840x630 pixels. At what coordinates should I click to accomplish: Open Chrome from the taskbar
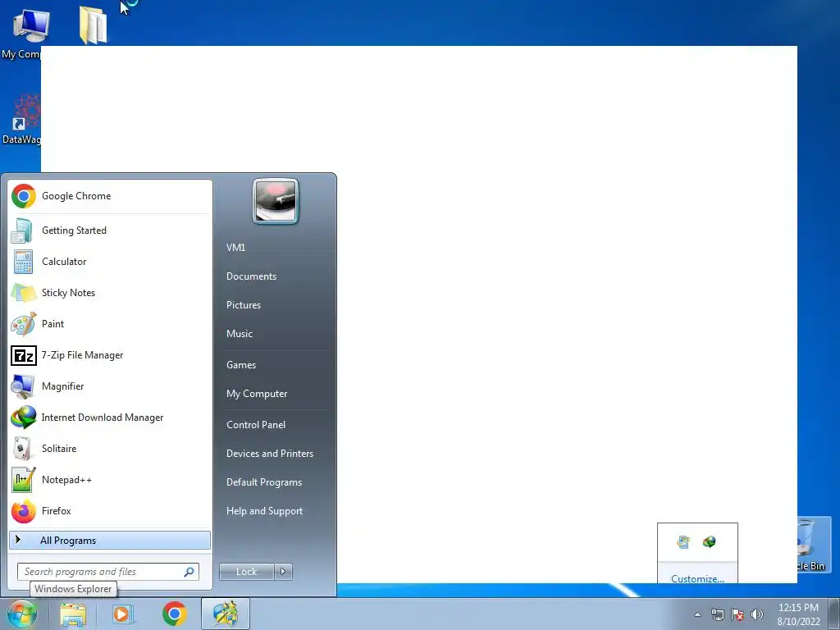174,614
